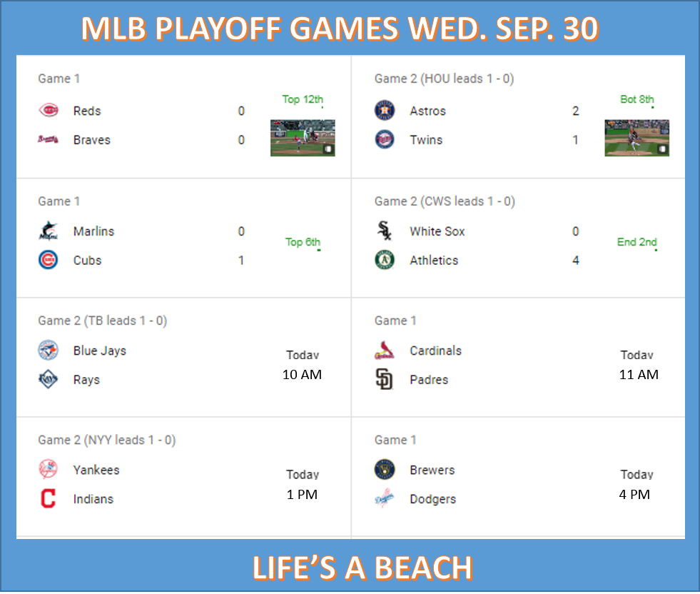The image size is (700, 594).
Task: Select the Cardinals team name
Action: [436, 351]
